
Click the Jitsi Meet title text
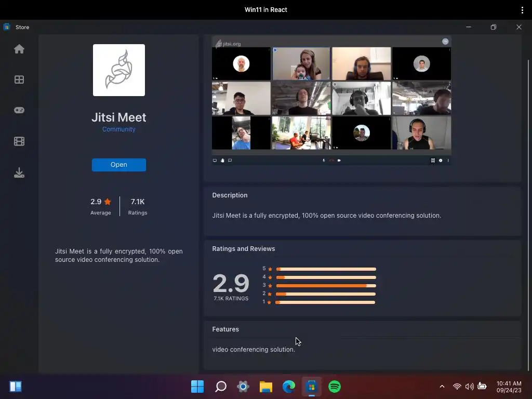119,117
